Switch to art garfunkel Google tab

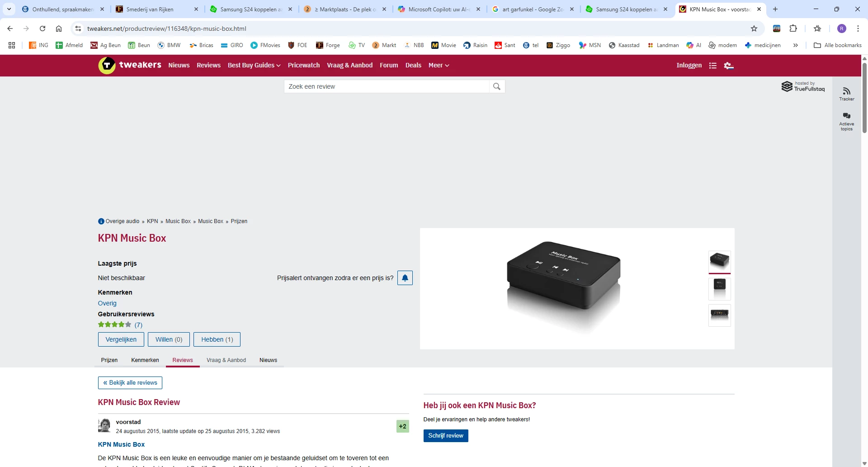click(533, 9)
